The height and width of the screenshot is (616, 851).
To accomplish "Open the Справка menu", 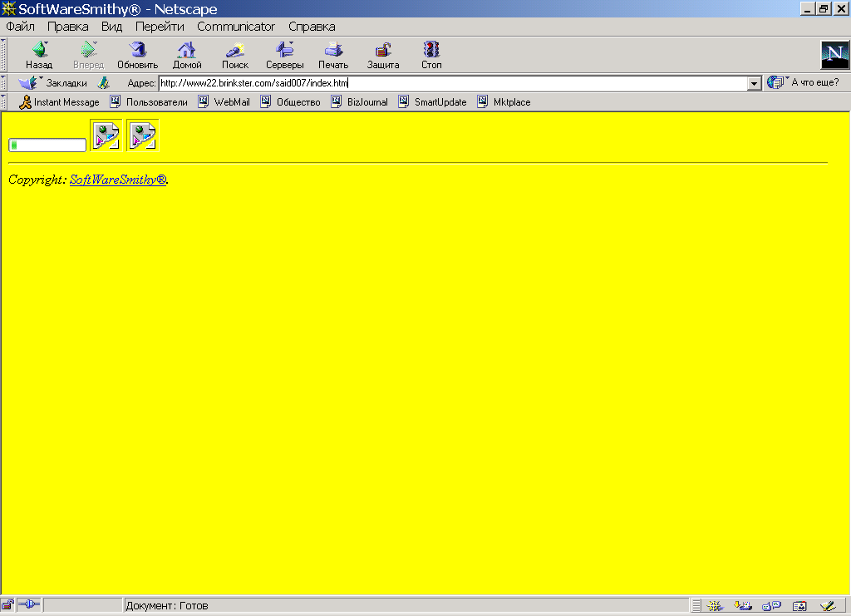I will [x=312, y=27].
